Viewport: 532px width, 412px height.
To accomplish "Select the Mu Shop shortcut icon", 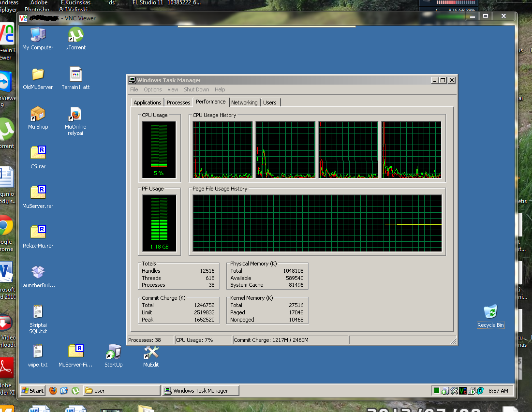I will click(38, 118).
